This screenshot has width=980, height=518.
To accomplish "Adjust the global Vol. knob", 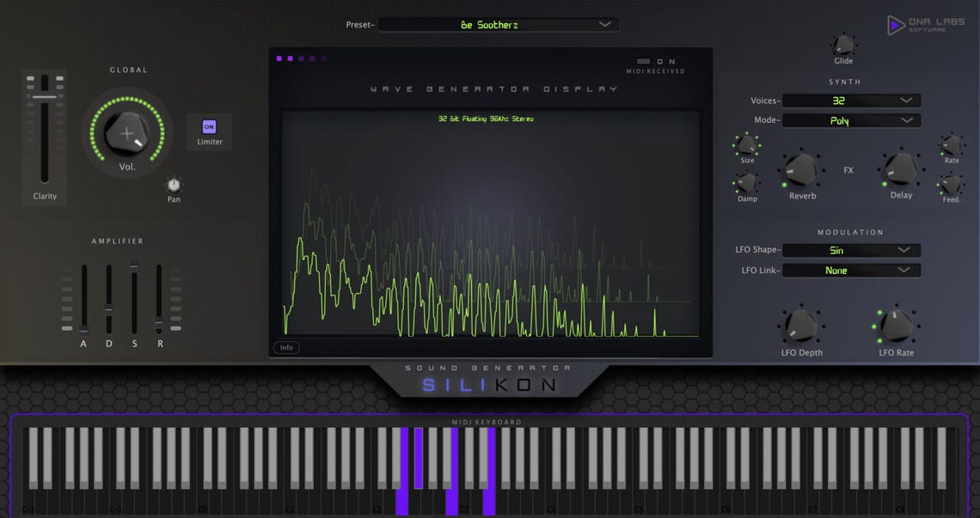I will click(x=127, y=134).
